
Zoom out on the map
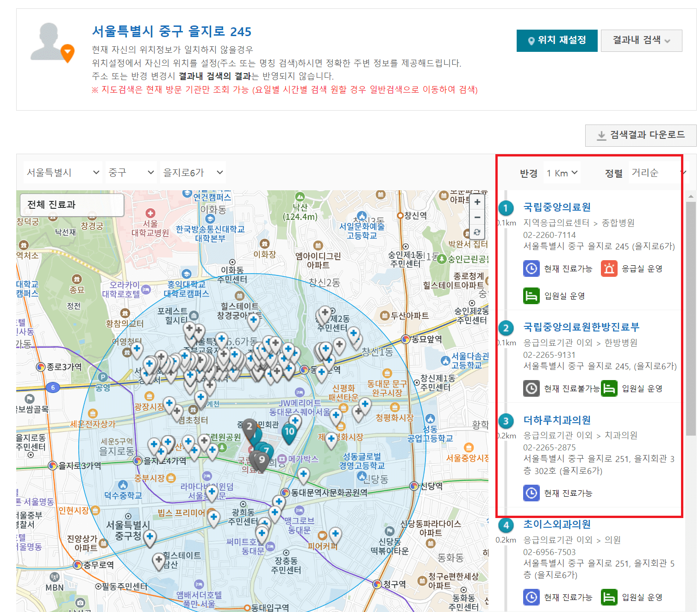[477, 217]
